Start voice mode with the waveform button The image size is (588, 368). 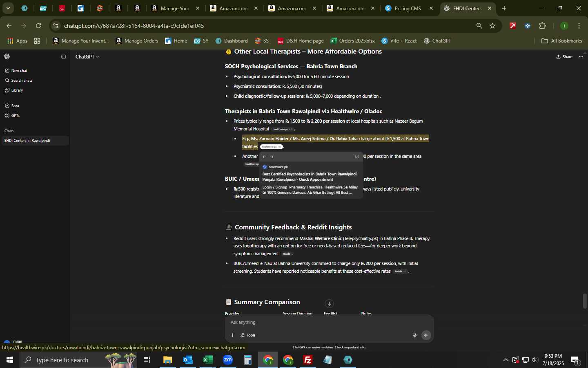coord(426,335)
